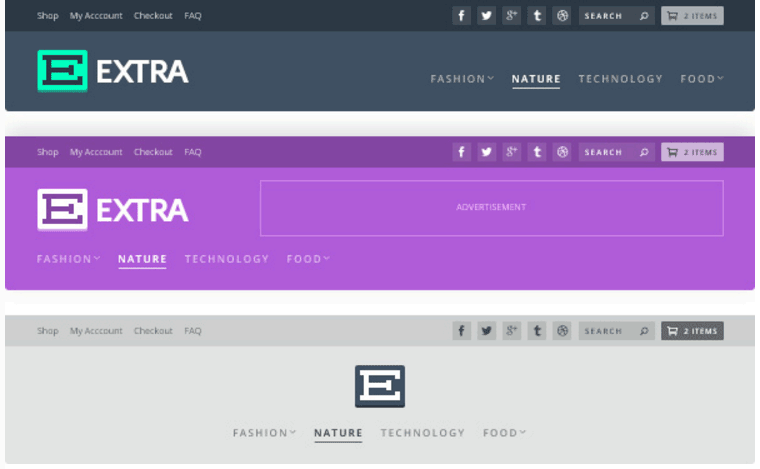Image resolution: width=760 pixels, height=469 pixels.
Task: Open My Account link in purple top bar
Action: coord(96,152)
